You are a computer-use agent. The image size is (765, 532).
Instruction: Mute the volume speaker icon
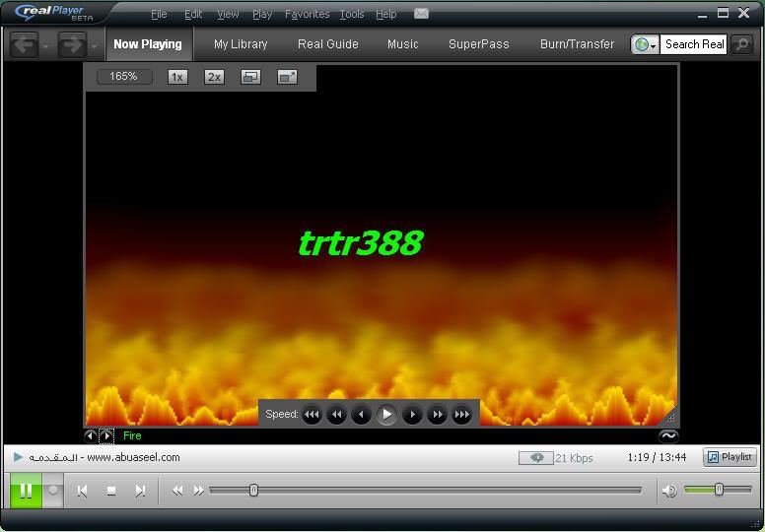click(x=669, y=491)
